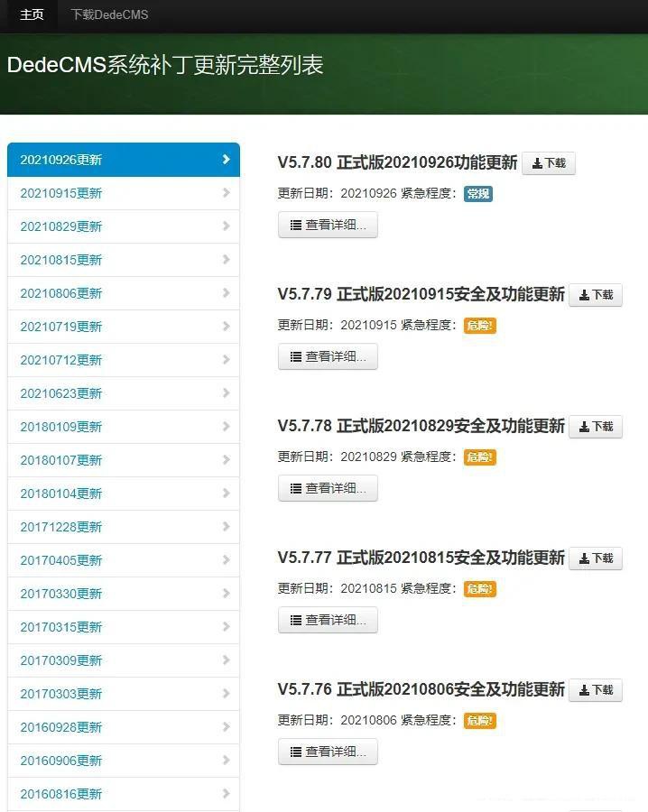View details of V5.7.76 update
Image resolution: width=648 pixels, height=812 pixels.
(328, 752)
